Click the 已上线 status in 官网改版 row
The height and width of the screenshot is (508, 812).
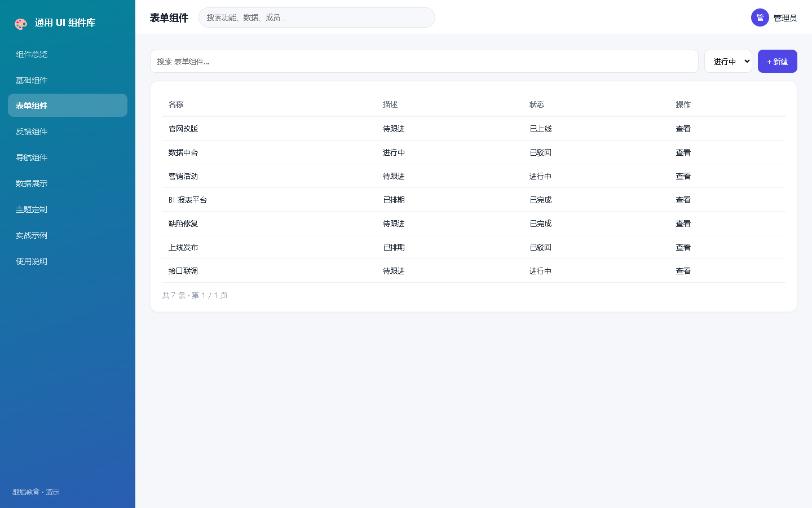541,129
